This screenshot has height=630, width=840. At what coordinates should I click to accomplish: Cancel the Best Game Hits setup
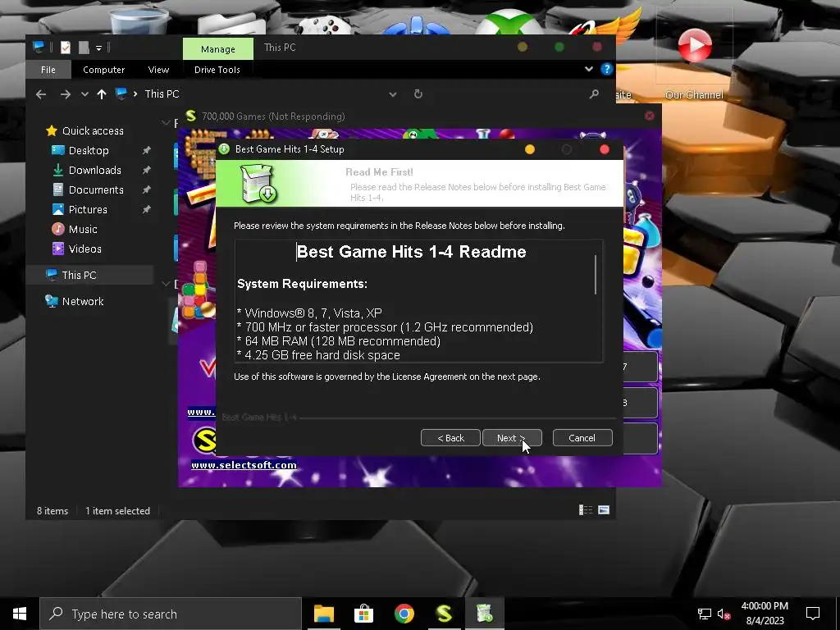pos(582,438)
